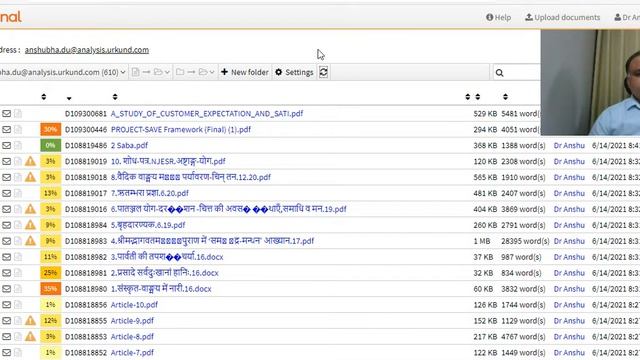Image resolution: width=640 pixels, height=360 pixels.
Task: Open file link of document D108819017
Action: 150,193
